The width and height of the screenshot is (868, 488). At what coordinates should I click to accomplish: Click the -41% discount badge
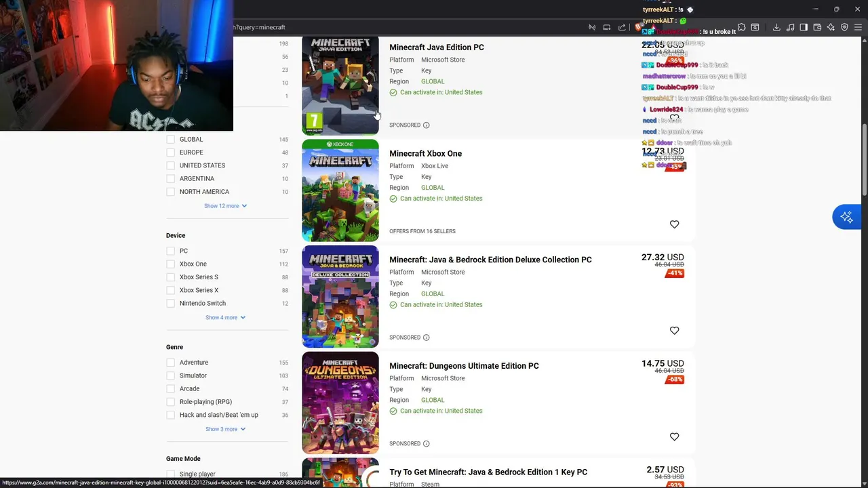(x=674, y=274)
